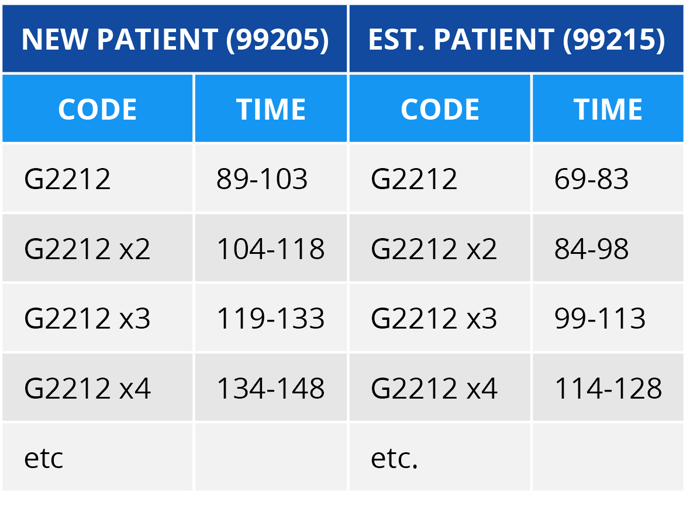This screenshot has width=690, height=506.
Task: Select the "etc." cell under Est. Patient
Action: click(x=394, y=458)
